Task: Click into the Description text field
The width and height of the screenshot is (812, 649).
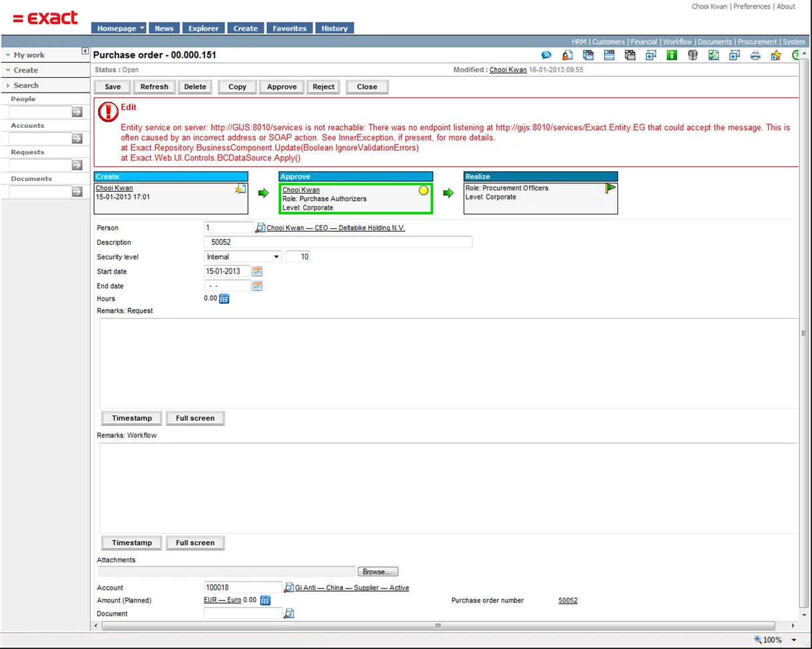Action: [338, 242]
